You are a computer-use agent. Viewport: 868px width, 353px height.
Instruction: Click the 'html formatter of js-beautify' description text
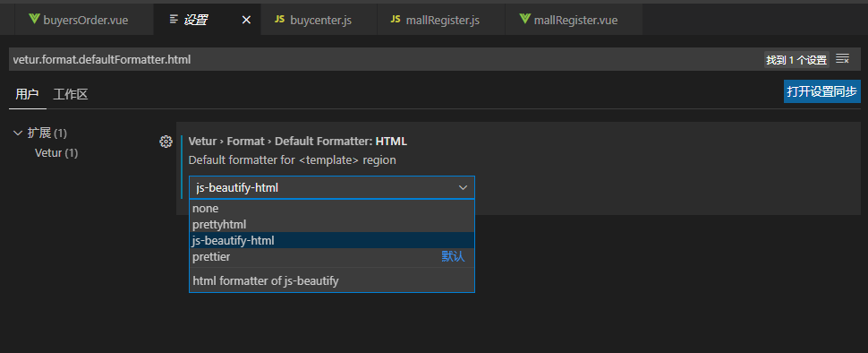[x=265, y=281]
